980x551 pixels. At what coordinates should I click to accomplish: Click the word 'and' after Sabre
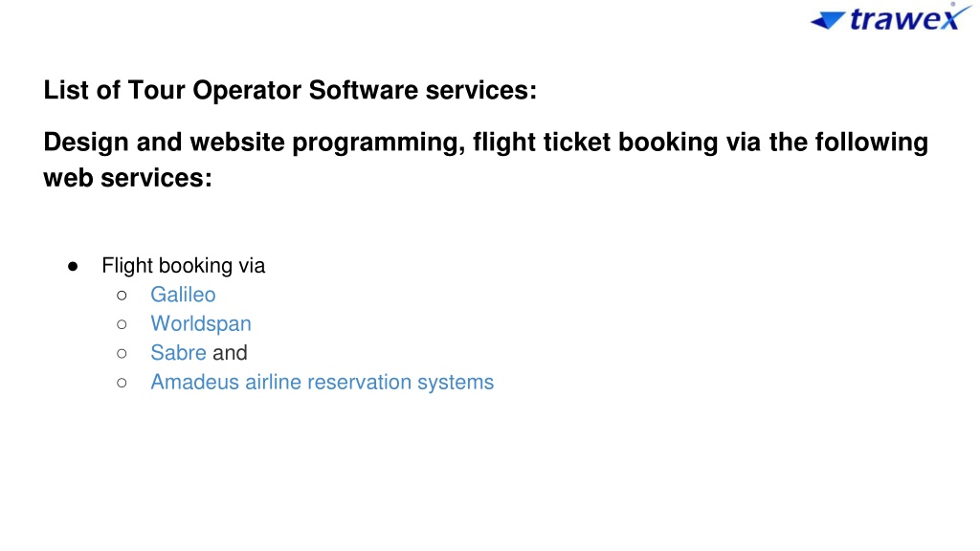pos(230,352)
